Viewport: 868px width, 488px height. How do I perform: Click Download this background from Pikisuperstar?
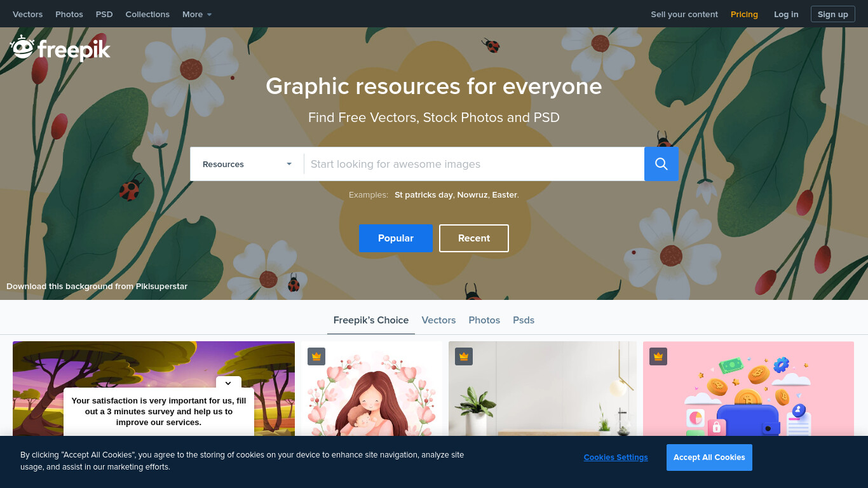97,287
